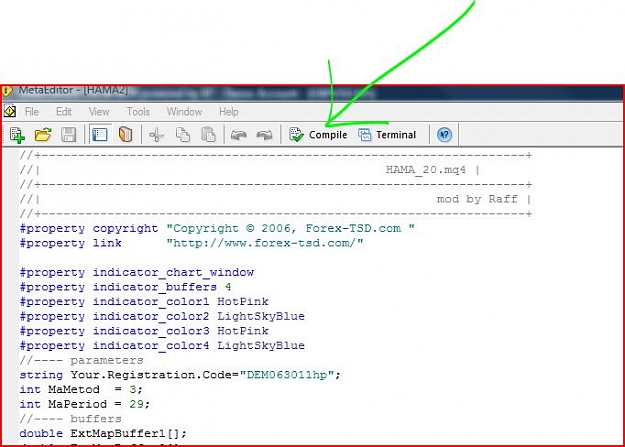Click the document icon beside the File menu

coord(10,111)
